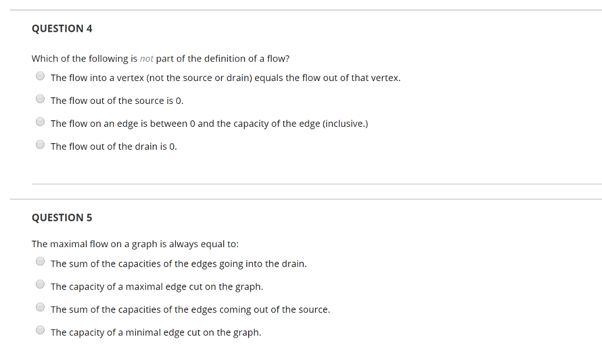Click the drain capacities answer label in Question 5
The height and width of the screenshot is (364, 602).
(x=179, y=264)
